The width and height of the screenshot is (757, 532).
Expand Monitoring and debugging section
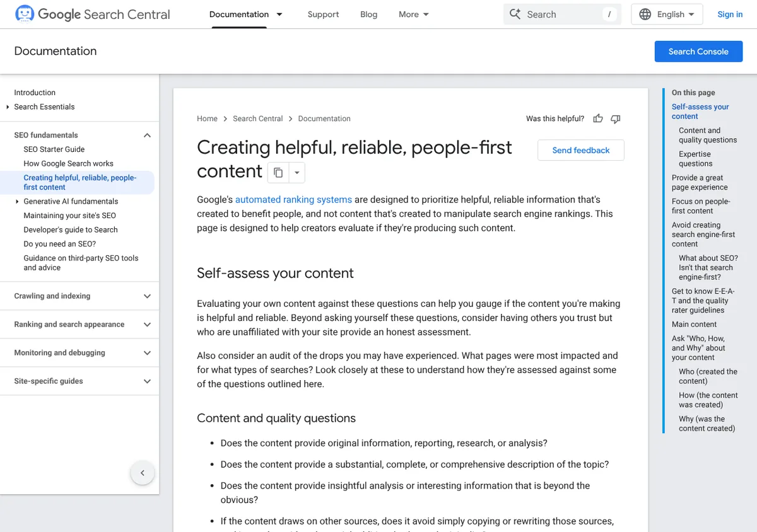[147, 353]
